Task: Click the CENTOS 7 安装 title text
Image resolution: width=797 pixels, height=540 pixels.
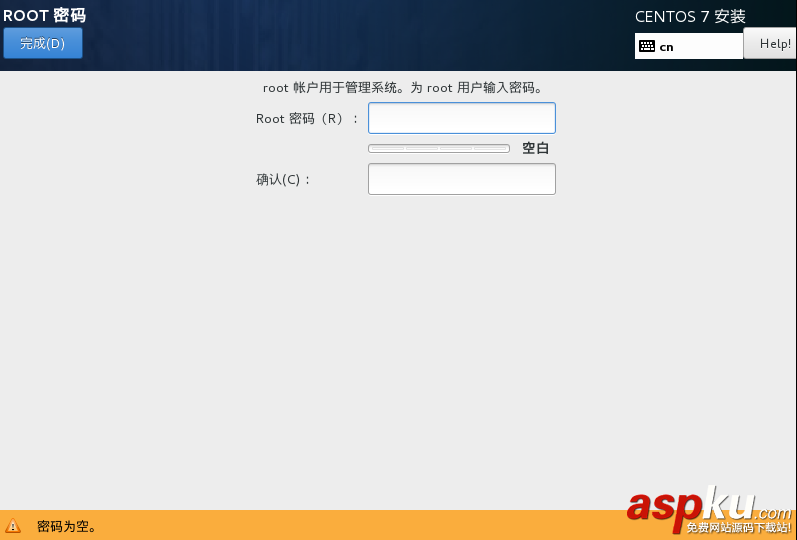Action: click(x=690, y=17)
